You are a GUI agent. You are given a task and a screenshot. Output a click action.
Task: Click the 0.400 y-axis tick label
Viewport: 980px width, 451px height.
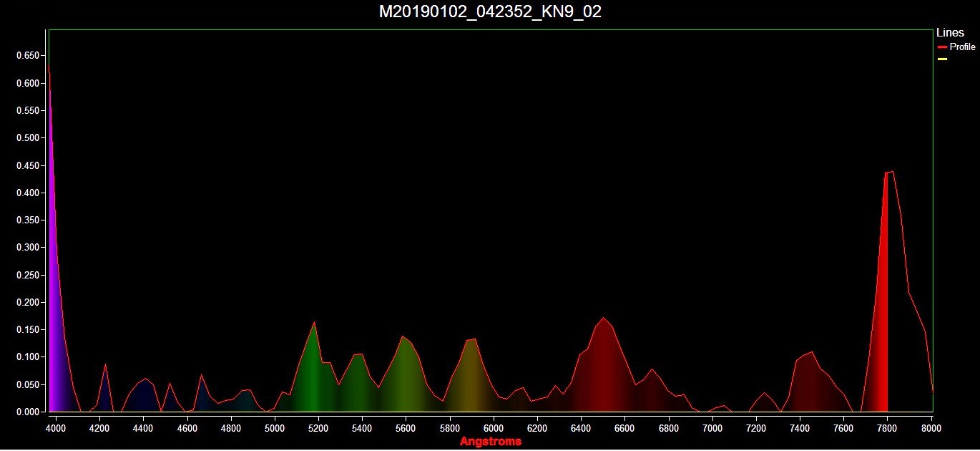[x=28, y=193]
